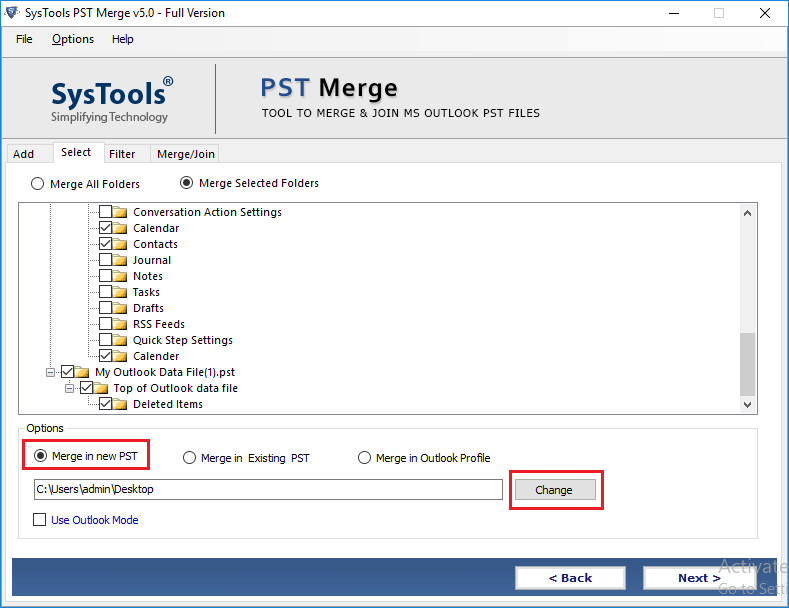Enable Use Outlook Mode checkbox
Screen dimensions: 789x608
pyautogui.click(x=39, y=519)
